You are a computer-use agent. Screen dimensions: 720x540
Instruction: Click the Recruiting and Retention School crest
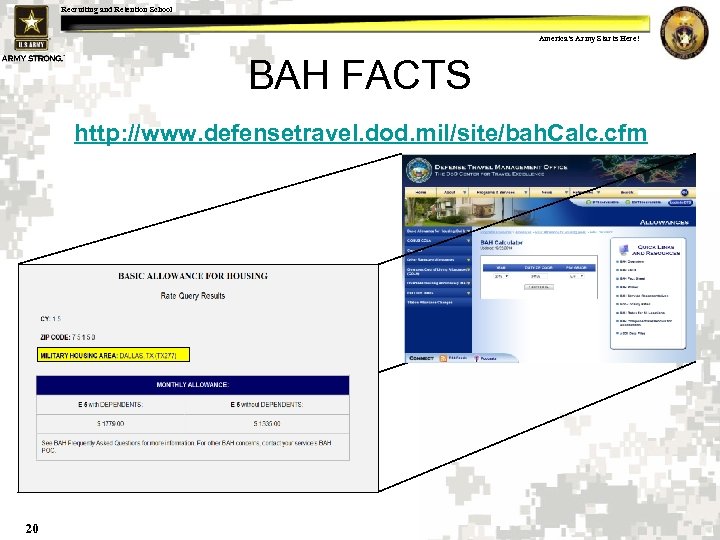tap(684, 32)
